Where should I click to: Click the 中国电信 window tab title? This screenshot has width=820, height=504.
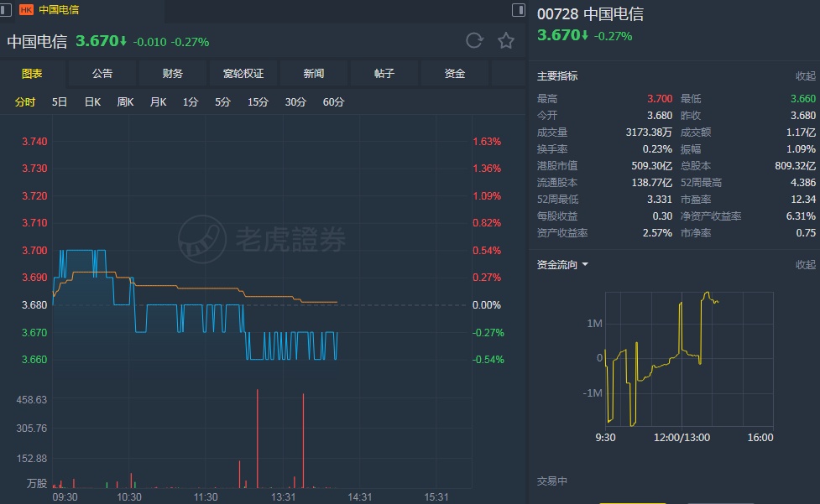[59, 10]
